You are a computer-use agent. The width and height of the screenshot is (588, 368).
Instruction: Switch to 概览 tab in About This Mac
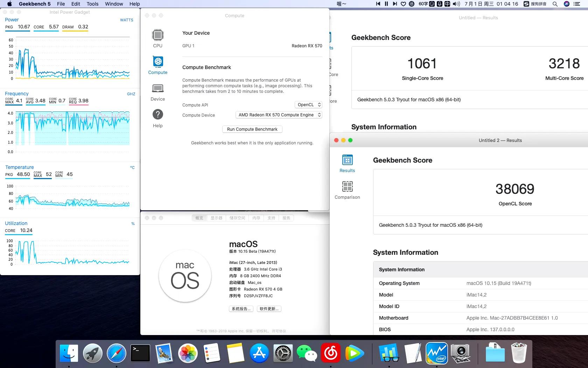(199, 218)
